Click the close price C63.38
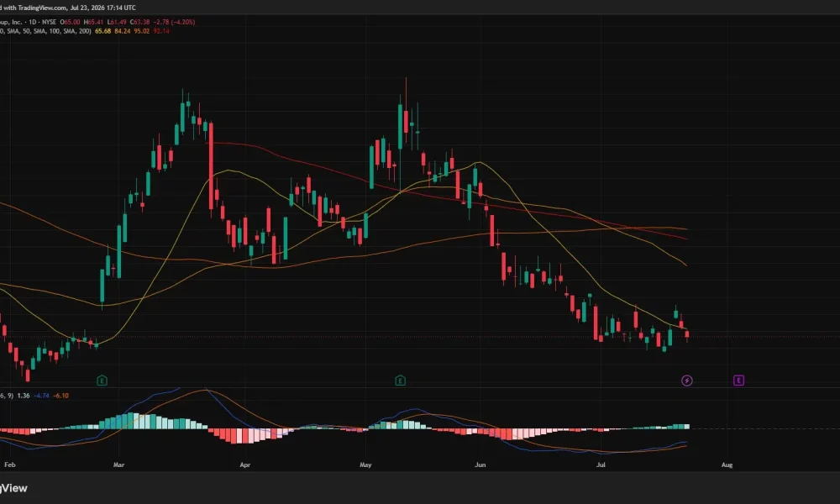840x504 pixels. [139, 22]
